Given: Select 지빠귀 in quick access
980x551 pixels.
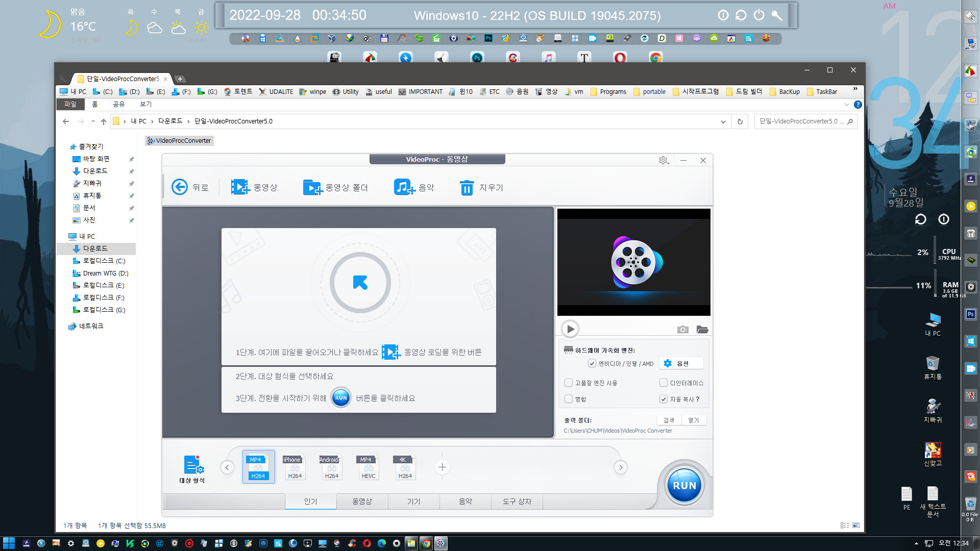Looking at the screenshot, I should 92,183.
